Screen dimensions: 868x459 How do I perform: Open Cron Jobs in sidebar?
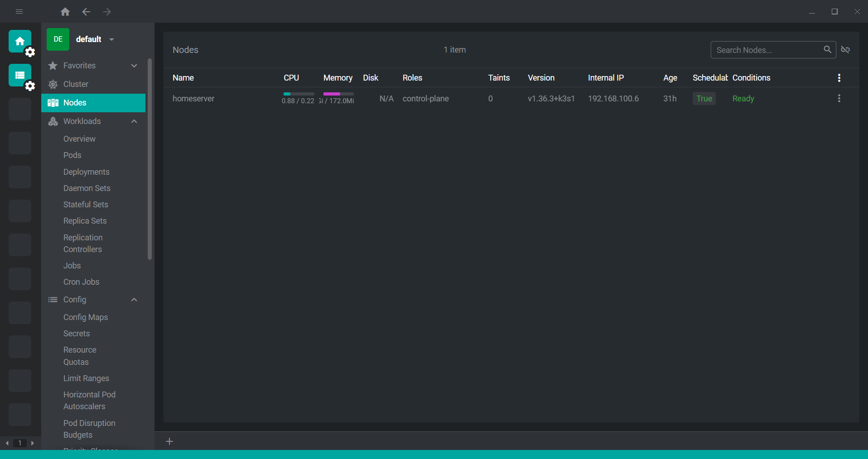81,282
